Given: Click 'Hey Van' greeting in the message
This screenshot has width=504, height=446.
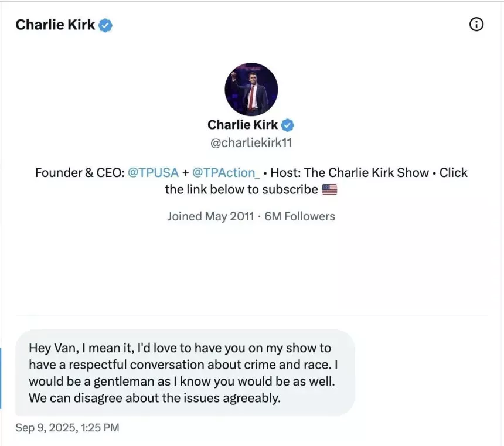Looking at the screenshot, I should point(54,348).
